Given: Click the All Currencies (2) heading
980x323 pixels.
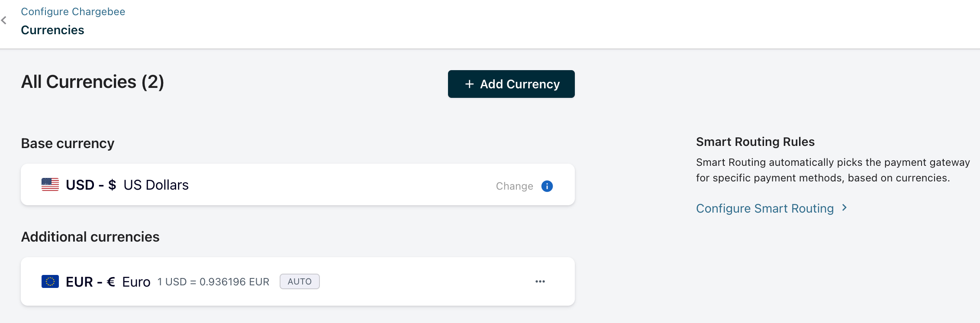Looking at the screenshot, I should (92, 82).
